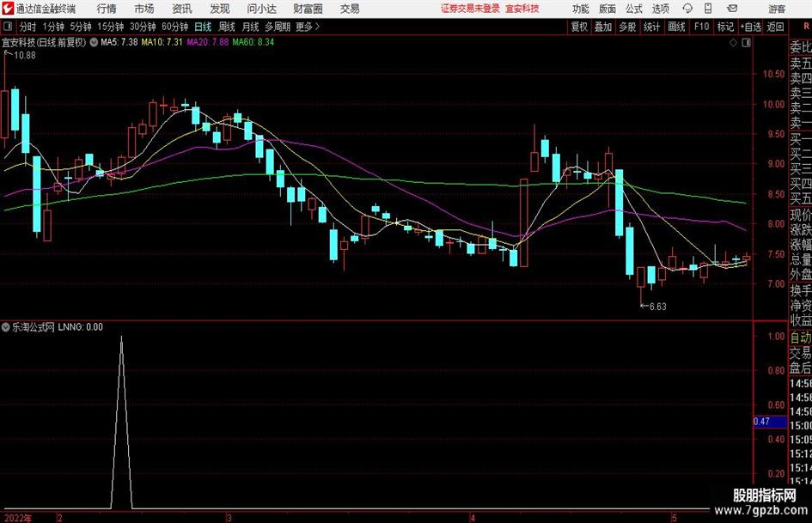
Task: Switch to 周线 weekly tab
Action: click(x=227, y=27)
